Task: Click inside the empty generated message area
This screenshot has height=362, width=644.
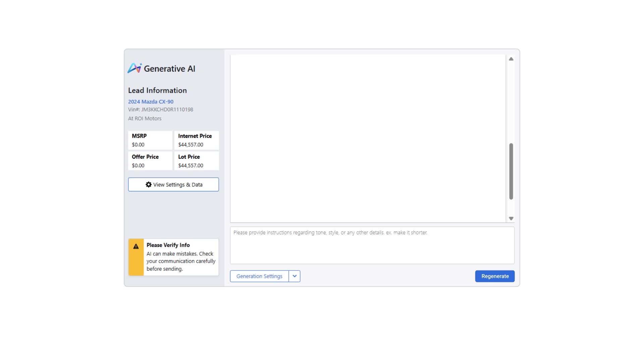Action: click(x=368, y=138)
